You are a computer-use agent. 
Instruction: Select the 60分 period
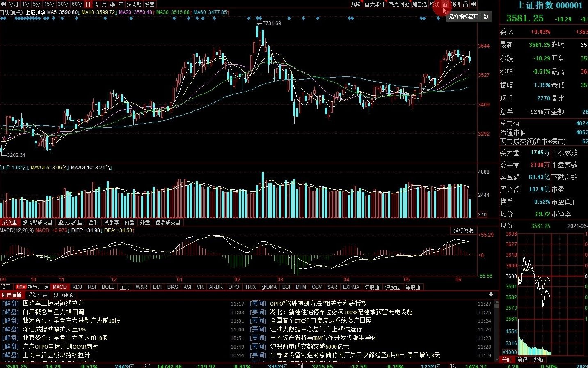77,4
